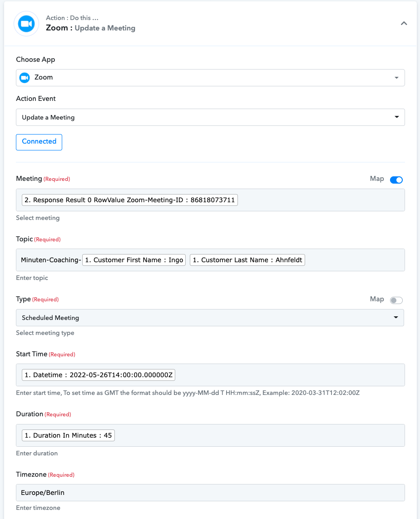Screen dimensions: 420x519
Task: Open the Type dropdown showing Scheduled Meeting
Action: (210, 318)
